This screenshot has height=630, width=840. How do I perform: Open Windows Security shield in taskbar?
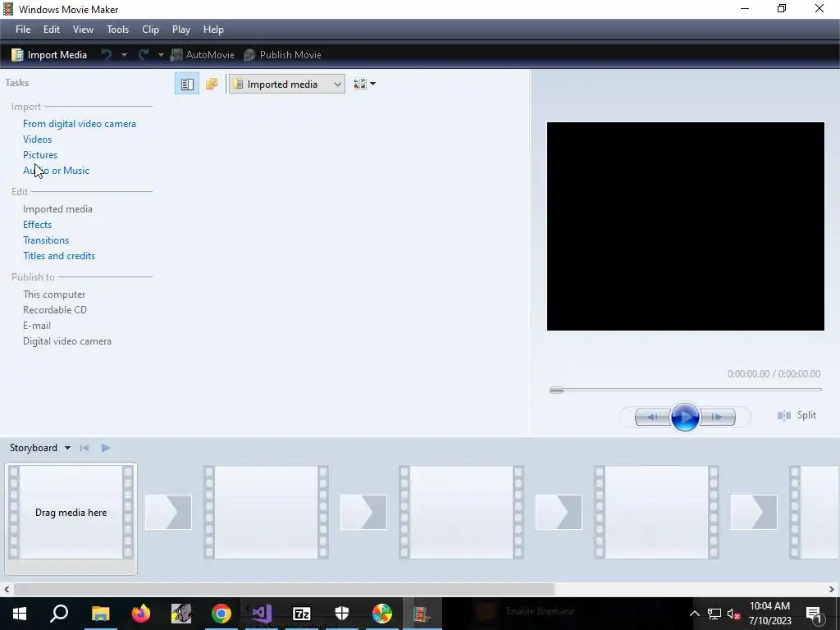342,614
